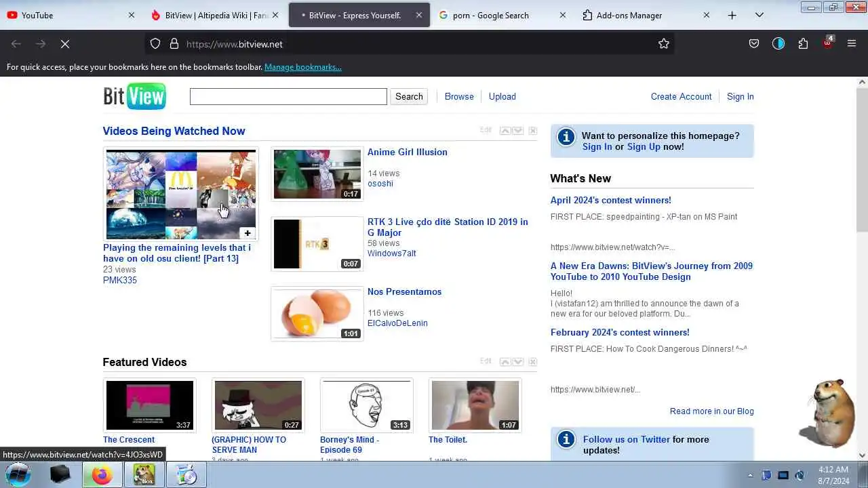Click the Search button
The image size is (868, 488).
tap(409, 96)
